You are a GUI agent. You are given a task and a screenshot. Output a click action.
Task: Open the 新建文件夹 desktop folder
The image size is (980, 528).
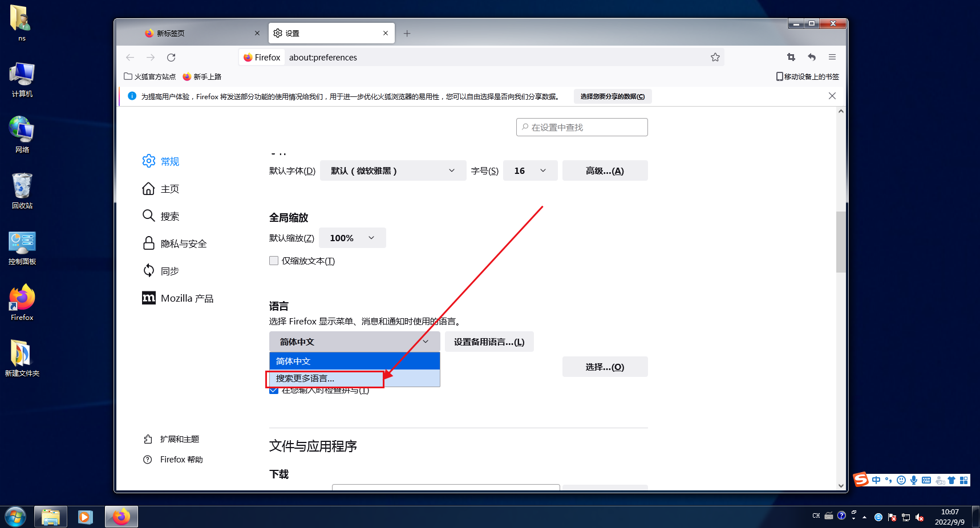(x=22, y=359)
